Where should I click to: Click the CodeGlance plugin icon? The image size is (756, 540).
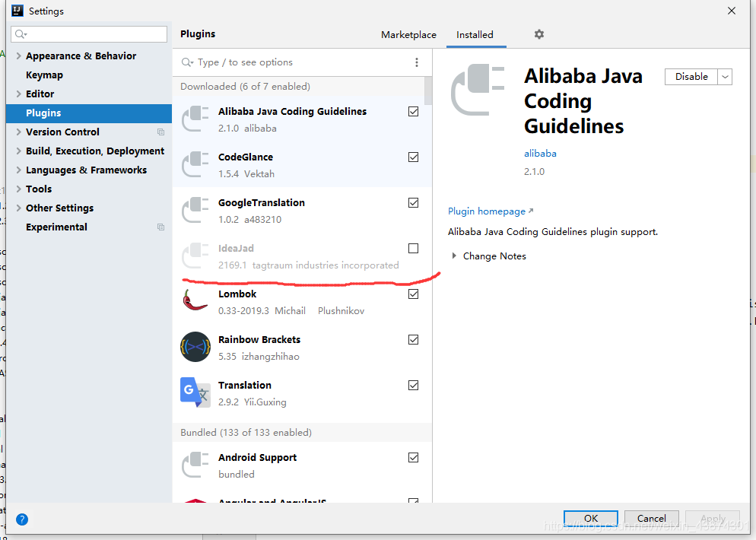click(x=195, y=164)
